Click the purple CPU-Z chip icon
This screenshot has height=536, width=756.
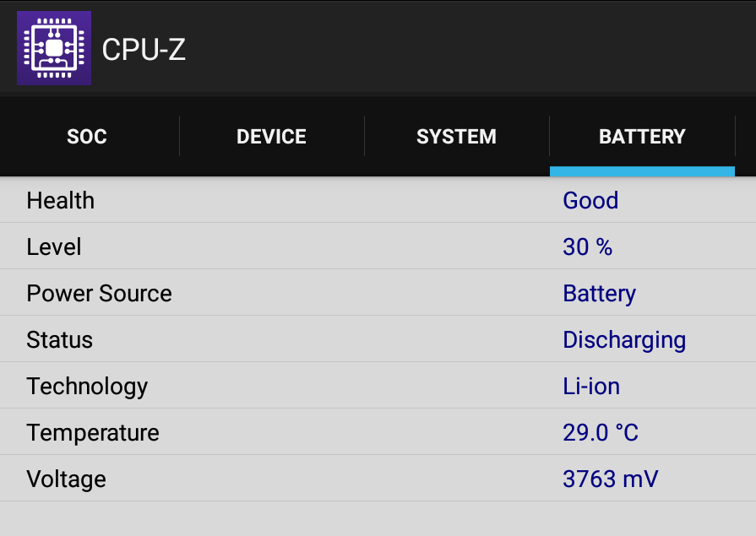click(x=54, y=48)
